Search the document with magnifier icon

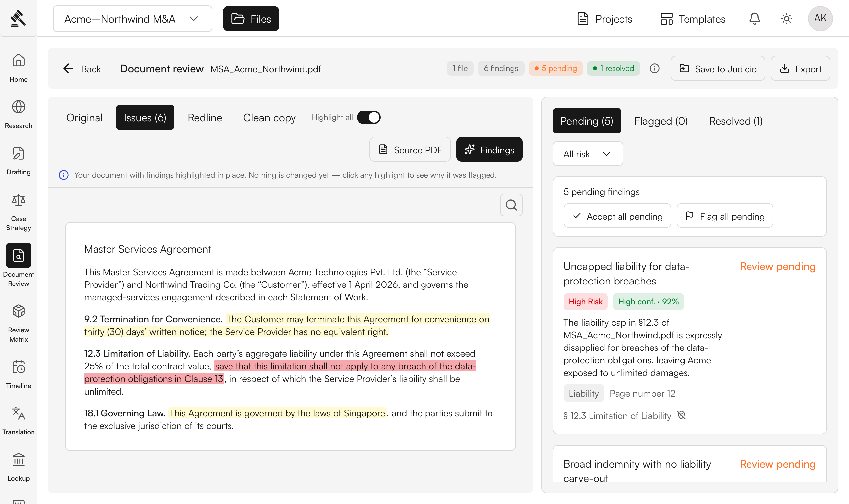click(x=511, y=205)
